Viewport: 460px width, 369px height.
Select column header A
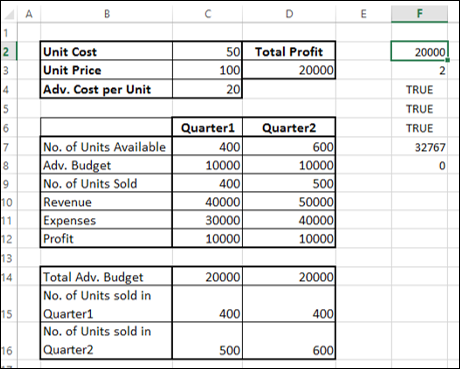click(x=29, y=14)
